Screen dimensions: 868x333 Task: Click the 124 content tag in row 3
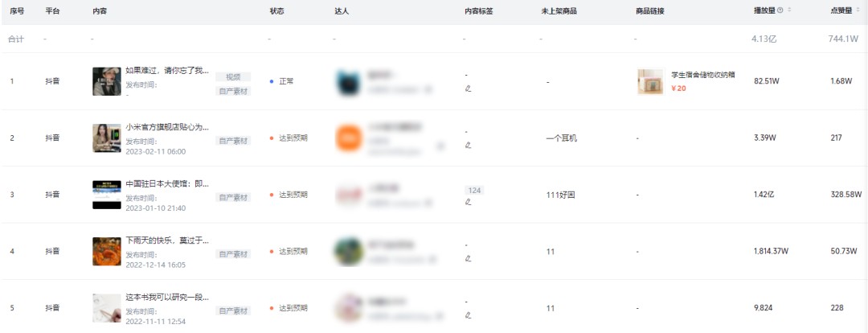click(x=474, y=190)
